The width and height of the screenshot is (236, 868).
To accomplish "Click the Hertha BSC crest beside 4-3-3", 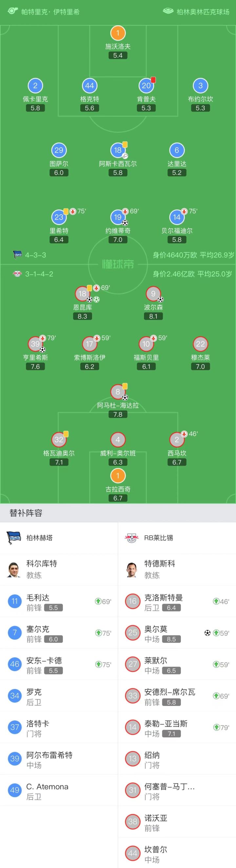I will click(17, 255).
